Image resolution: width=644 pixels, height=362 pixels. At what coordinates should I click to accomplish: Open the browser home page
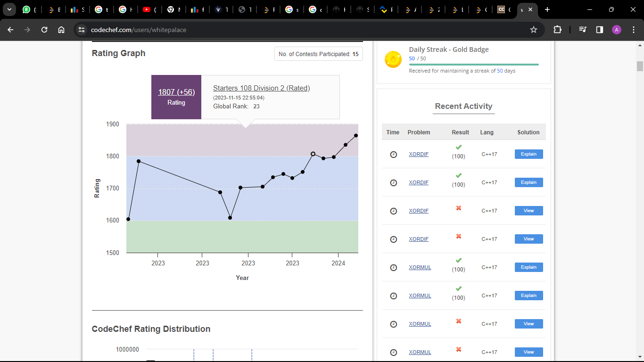61,30
